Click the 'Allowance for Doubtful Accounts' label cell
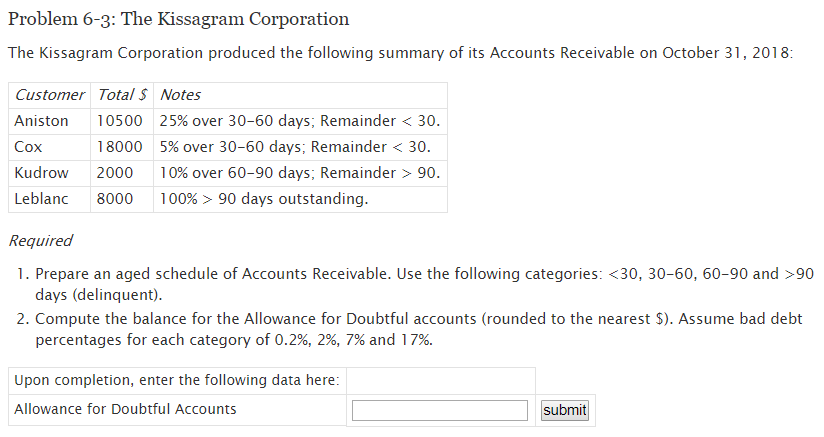This screenshot has width=824, height=437. click(126, 409)
